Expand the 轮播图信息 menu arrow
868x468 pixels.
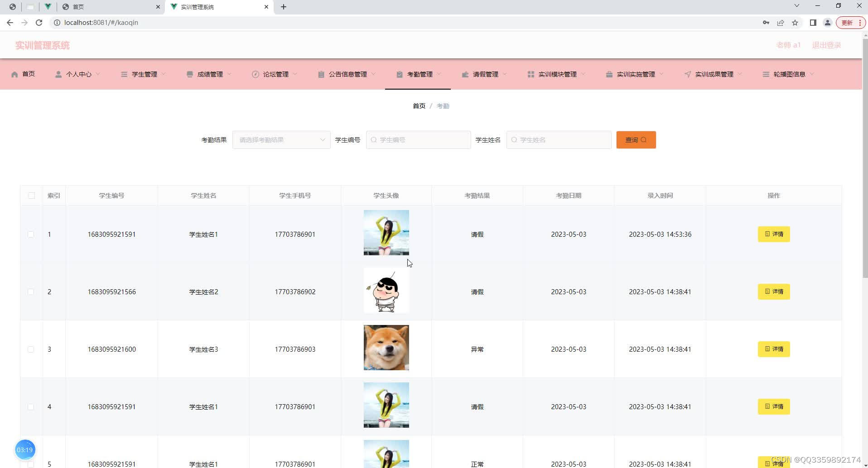coord(812,74)
